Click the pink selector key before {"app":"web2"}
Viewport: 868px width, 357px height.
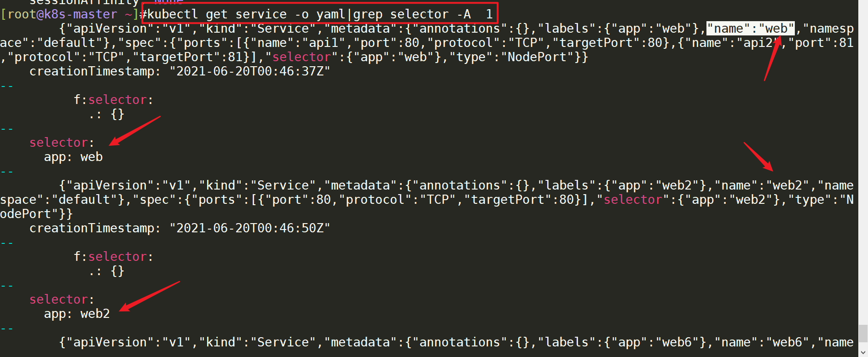pyautogui.click(x=633, y=200)
